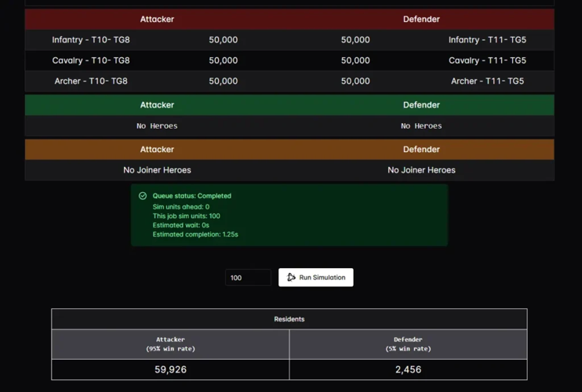Click the Attacker header in green heroes bar

157,105
